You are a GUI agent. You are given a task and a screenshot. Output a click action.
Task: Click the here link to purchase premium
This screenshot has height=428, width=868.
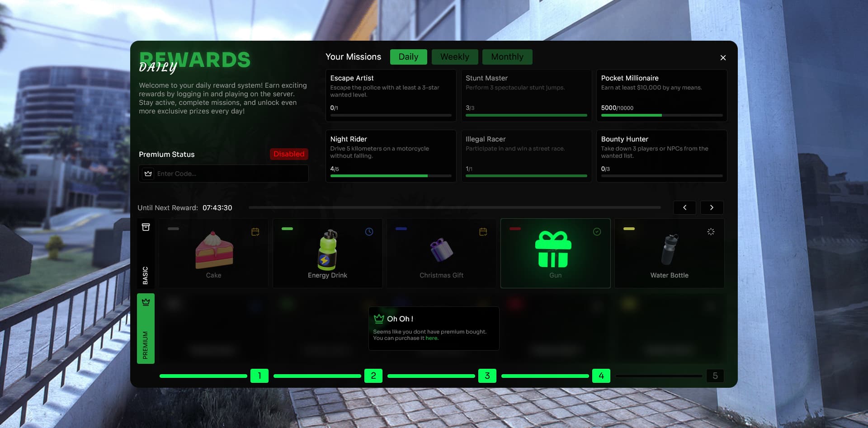click(431, 338)
